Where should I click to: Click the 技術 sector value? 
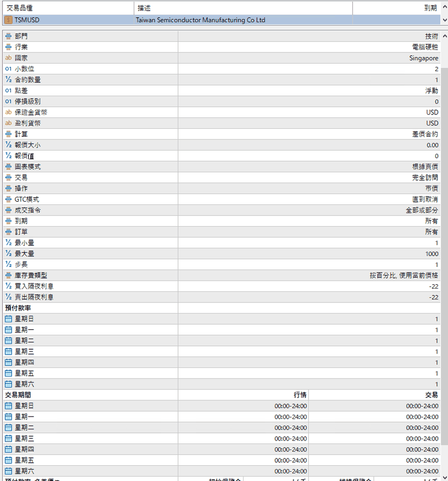coord(432,36)
